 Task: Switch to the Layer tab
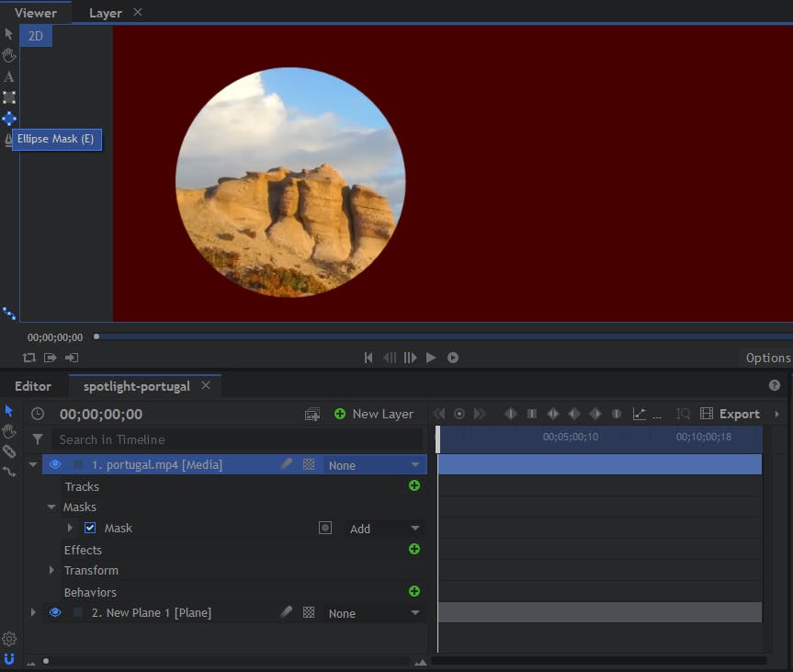(x=106, y=13)
